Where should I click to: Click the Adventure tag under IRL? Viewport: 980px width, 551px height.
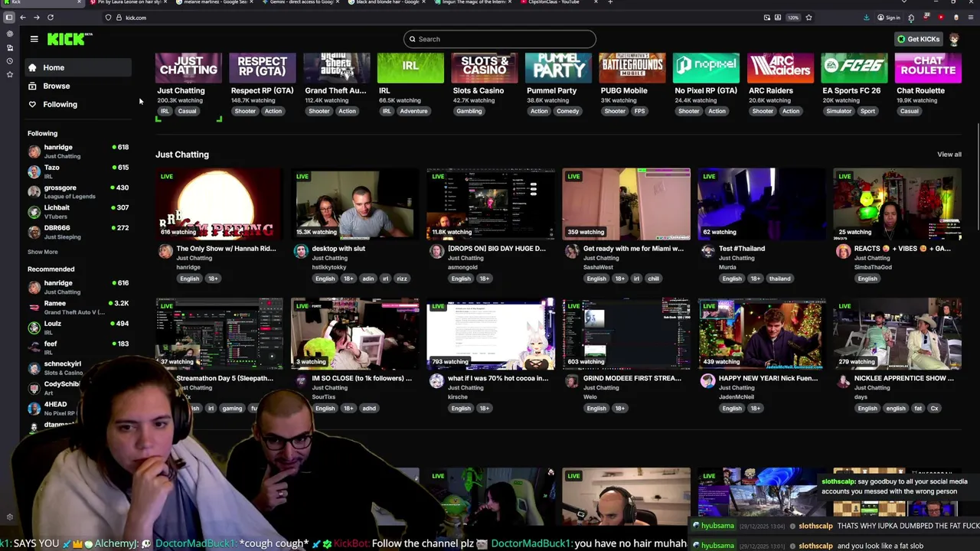413,111
